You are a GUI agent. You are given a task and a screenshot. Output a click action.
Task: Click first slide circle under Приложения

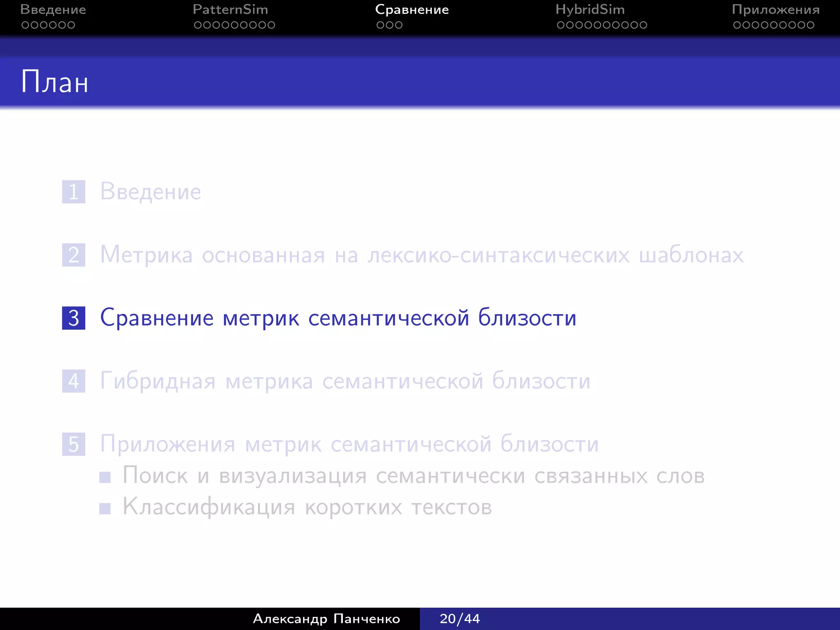[x=737, y=25]
